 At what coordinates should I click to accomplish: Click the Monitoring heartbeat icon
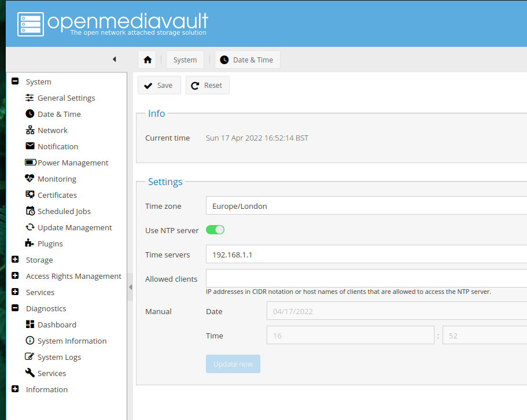[30, 178]
